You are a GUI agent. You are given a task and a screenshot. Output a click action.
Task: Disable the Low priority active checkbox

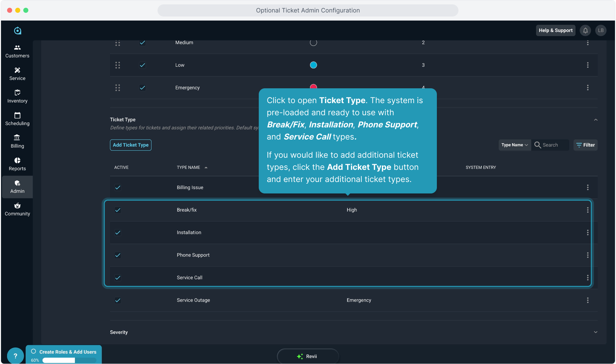[142, 65]
